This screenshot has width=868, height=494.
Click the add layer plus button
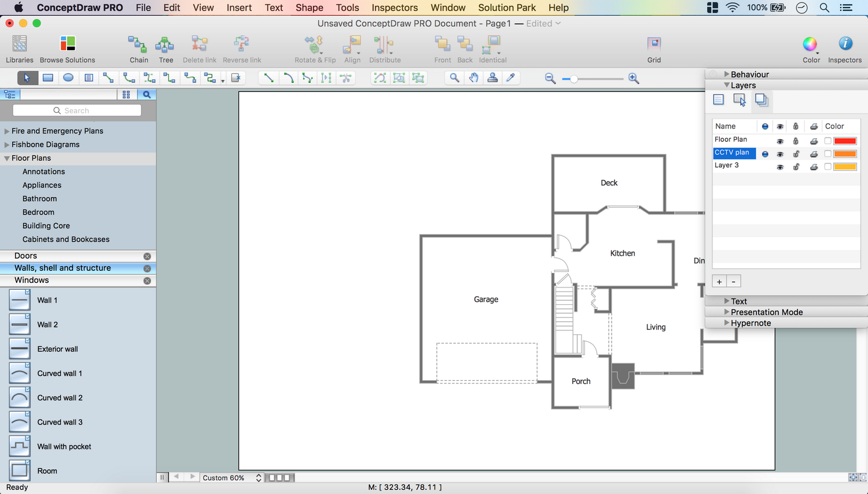click(x=719, y=282)
